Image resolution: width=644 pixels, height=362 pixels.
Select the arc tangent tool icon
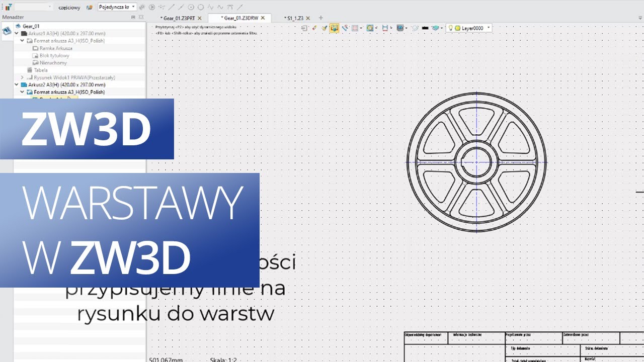(230, 7)
